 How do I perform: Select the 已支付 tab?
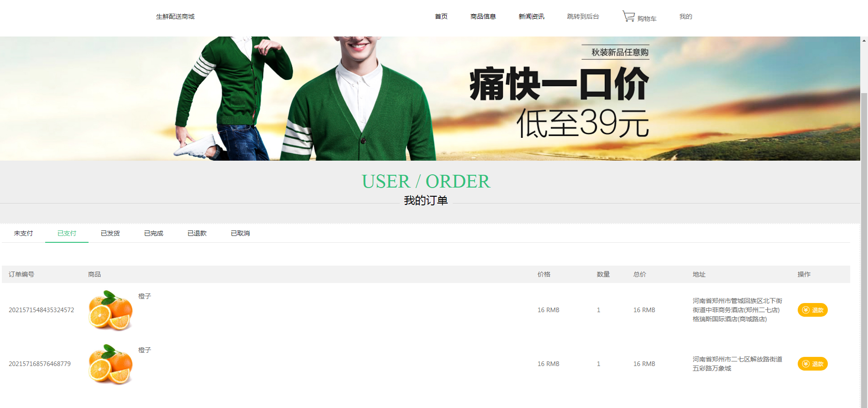tap(67, 233)
